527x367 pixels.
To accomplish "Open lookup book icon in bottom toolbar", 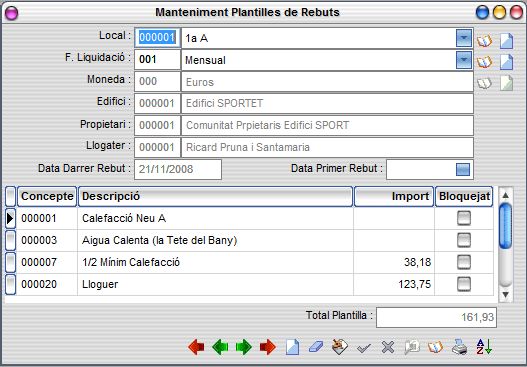I will [436, 347].
